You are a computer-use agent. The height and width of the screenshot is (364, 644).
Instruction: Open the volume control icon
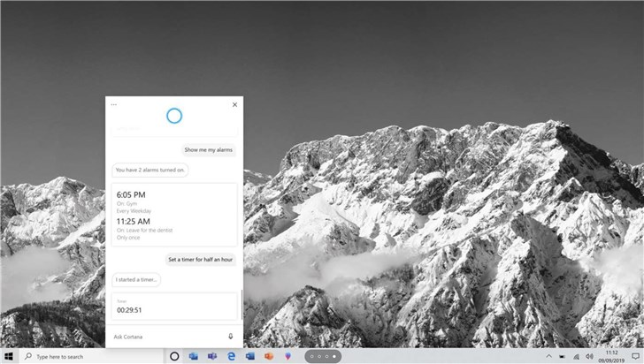[589, 356]
